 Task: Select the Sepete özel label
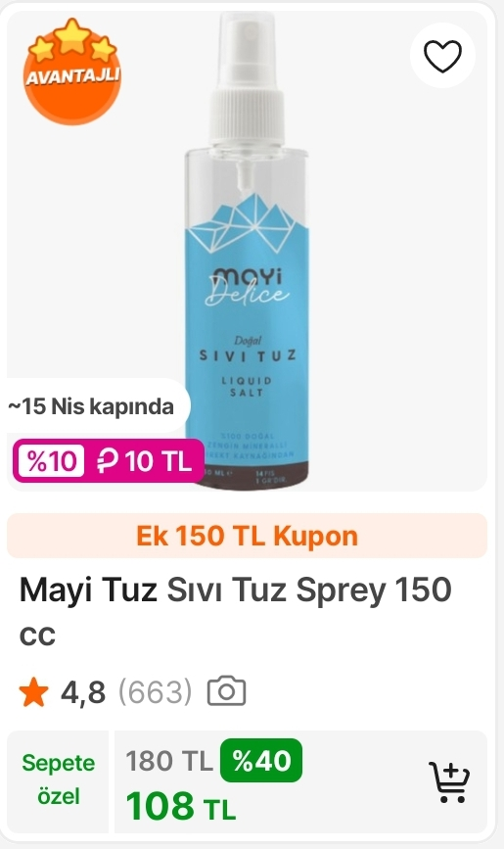pyautogui.click(x=59, y=779)
